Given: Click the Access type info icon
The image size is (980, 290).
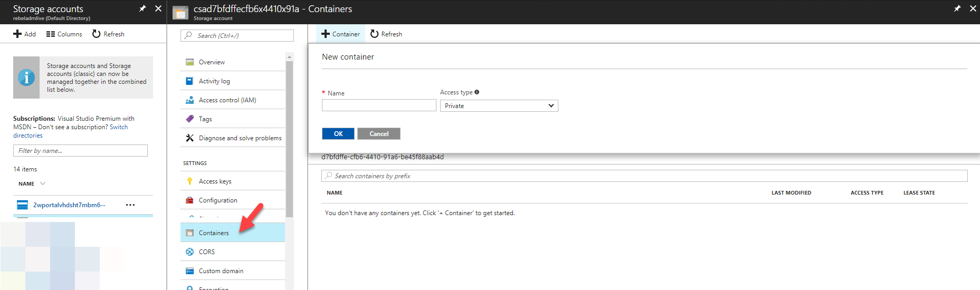Looking at the screenshot, I should click(477, 92).
